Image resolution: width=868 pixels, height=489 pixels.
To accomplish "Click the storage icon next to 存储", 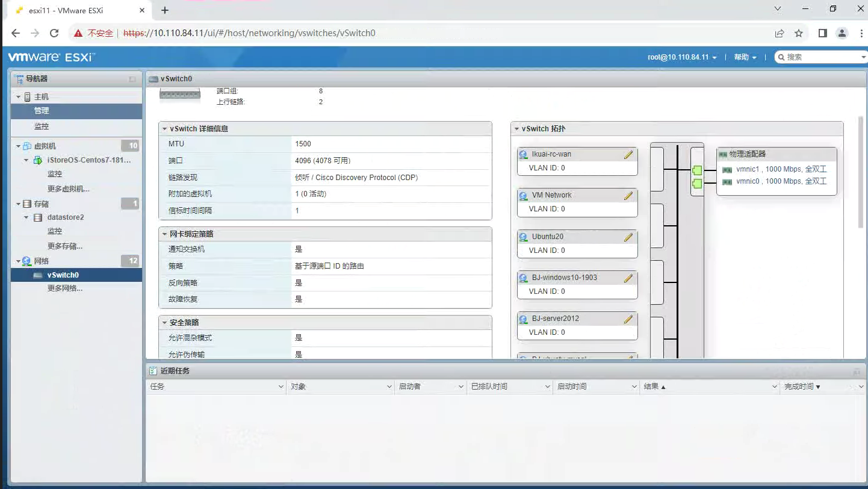I will [x=27, y=204].
